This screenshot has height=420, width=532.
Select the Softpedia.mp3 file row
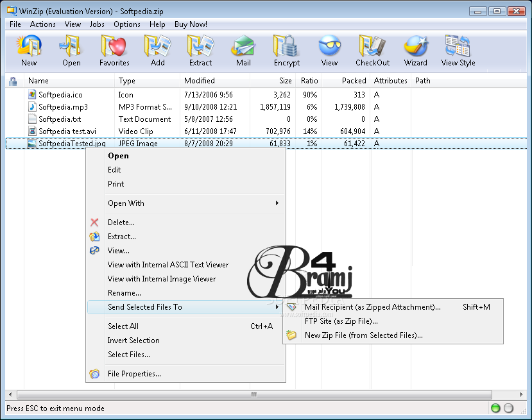tap(63, 107)
